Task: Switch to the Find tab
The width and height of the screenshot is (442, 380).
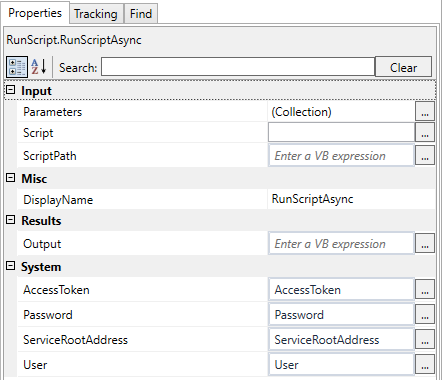Action: click(141, 14)
